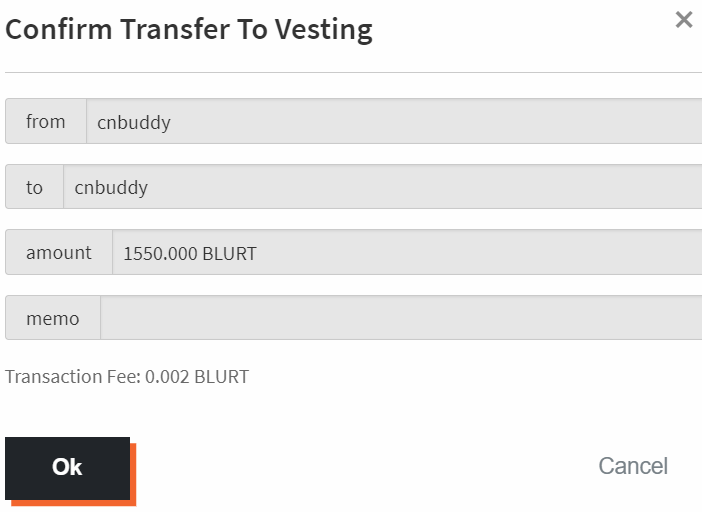The image size is (702, 512).
Task: Click the cnbuddy sender name text
Action: [134, 123]
